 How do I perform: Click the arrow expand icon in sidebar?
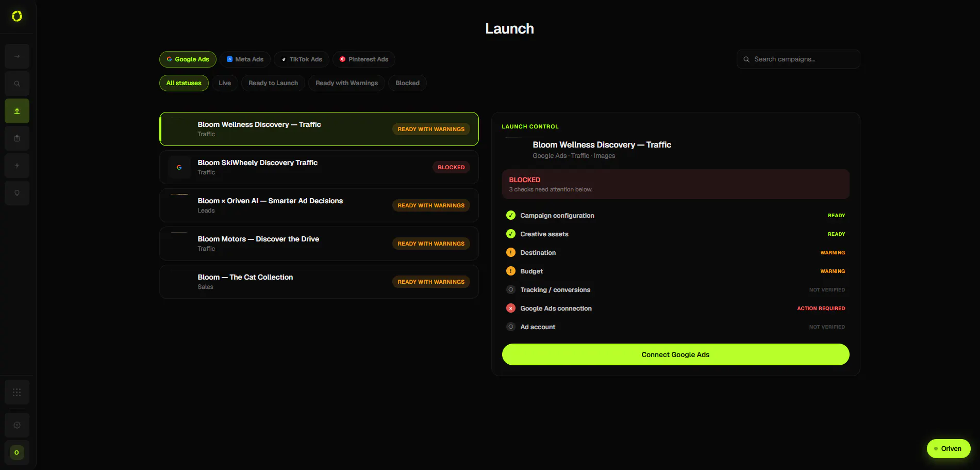point(17,56)
